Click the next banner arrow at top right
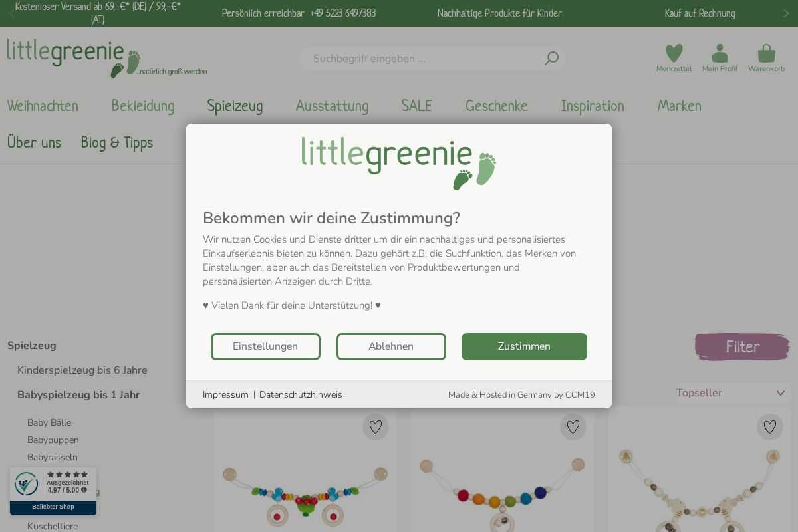This screenshot has width=798, height=532. pyautogui.click(x=786, y=13)
